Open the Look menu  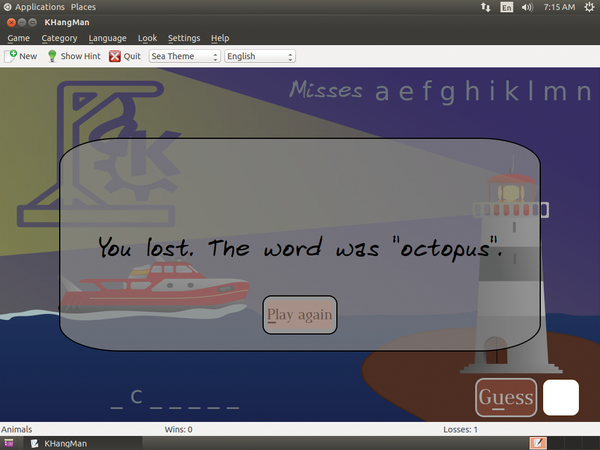(x=147, y=38)
